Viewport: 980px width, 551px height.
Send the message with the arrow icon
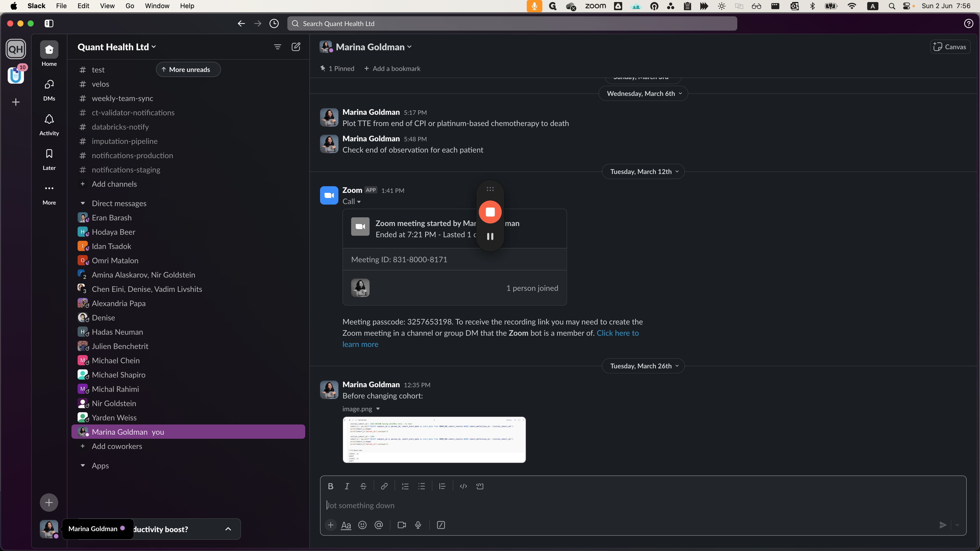click(x=943, y=525)
